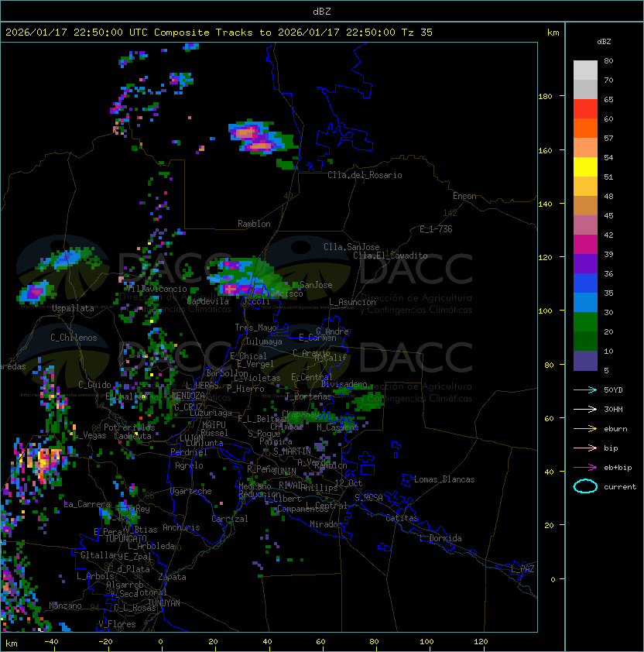The width and height of the screenshot is (644, 652).
Task: Click the 'L_Dormida' map label
Action: pos(440,538)
